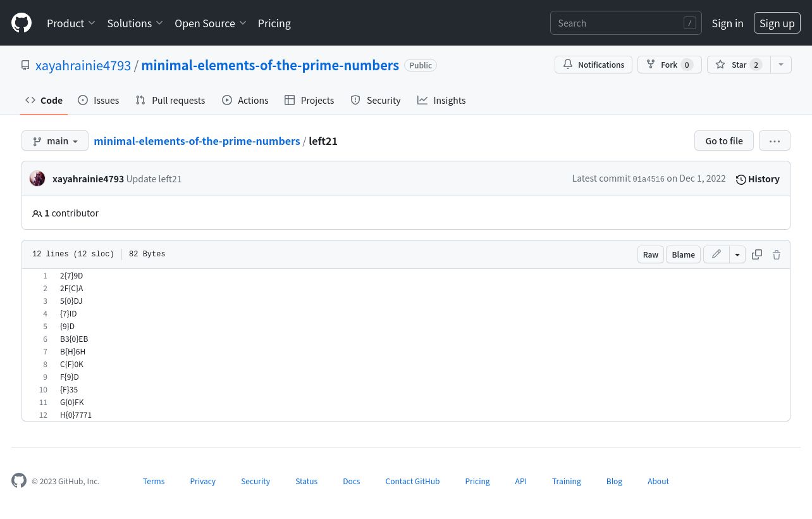
Task: Click code text 2F{C}A
Action: click(x=71, y=289)
